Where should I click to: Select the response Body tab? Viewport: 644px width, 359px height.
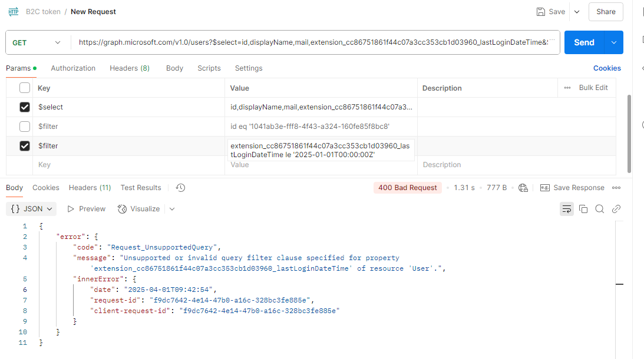[14, 188]
